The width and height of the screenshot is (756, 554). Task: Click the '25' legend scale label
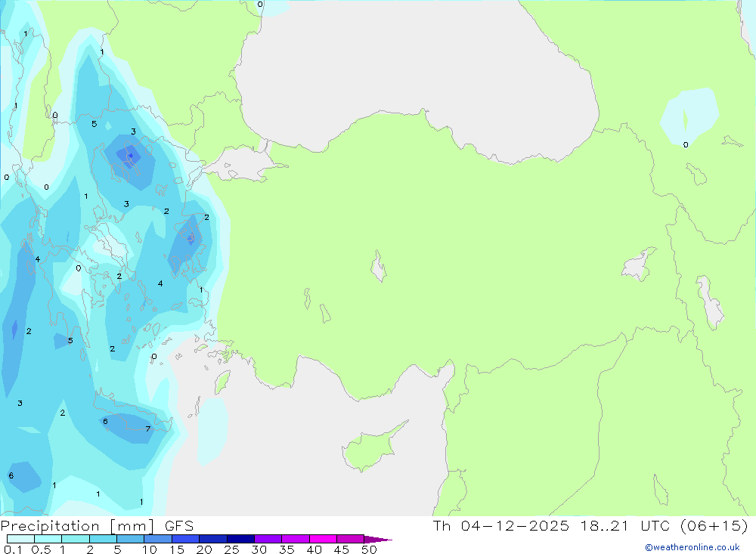coord(231,549)
